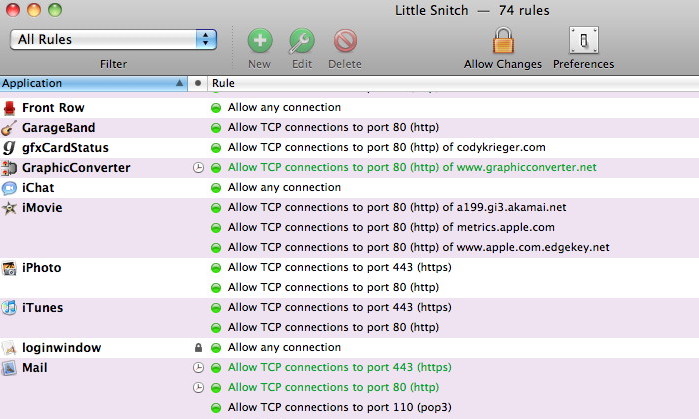
Task: Select the www.graphicconverter.net rule
Action: pos(412,168)
